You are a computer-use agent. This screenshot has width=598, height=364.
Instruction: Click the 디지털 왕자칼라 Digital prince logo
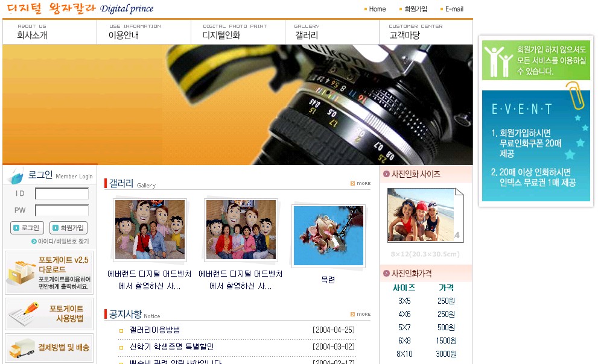[x=80, y=8]
